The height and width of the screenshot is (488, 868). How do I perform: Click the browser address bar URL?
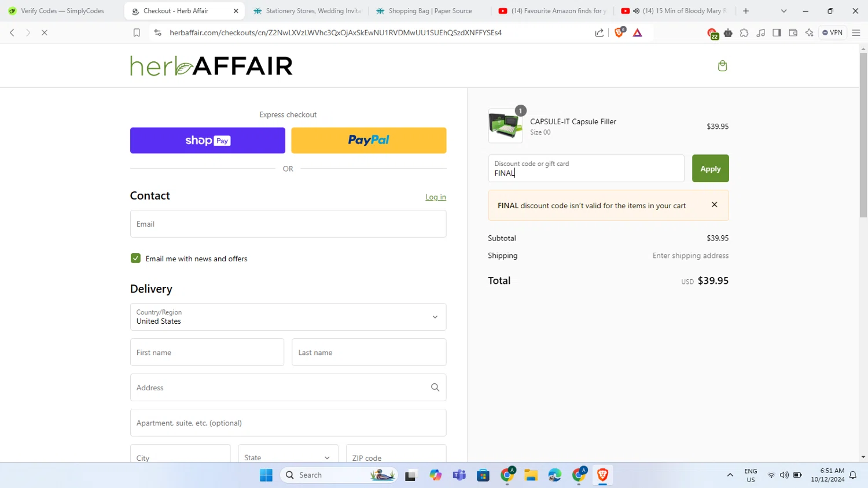coord(336,33)
